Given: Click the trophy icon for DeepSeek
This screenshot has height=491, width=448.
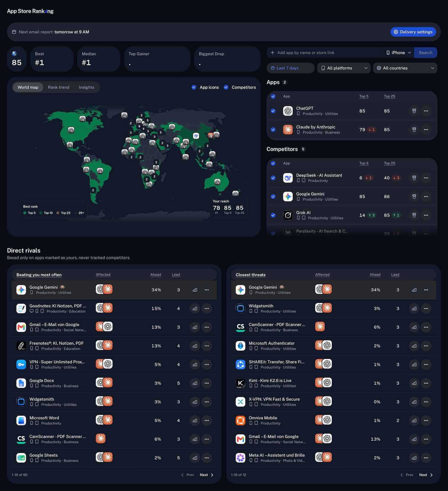Looking at the screenshot, I should click(414, 178).
